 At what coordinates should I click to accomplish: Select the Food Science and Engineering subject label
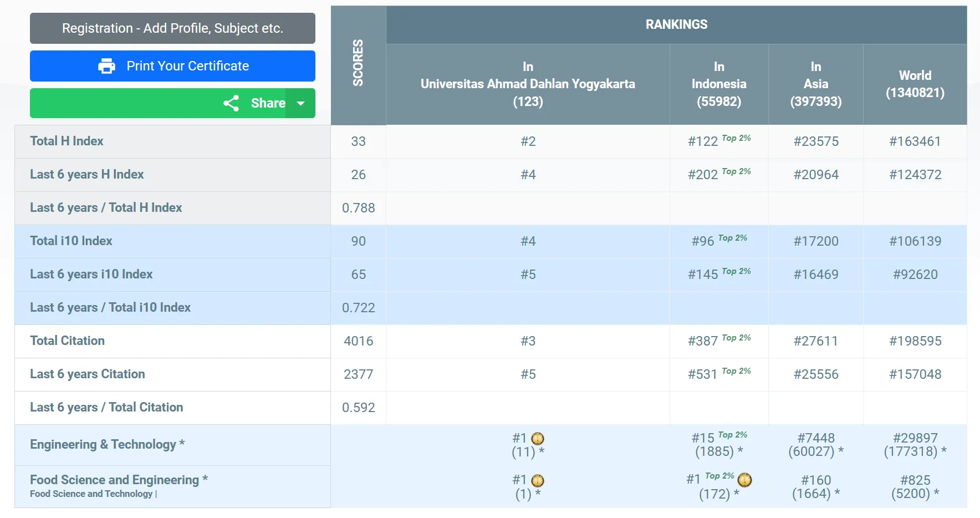[x=114, y=480]
